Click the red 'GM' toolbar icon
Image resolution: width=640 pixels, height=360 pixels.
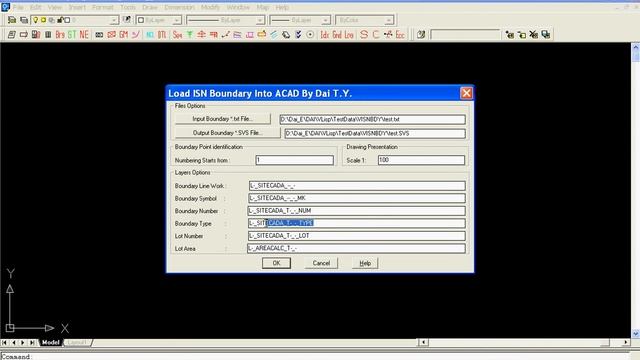click(x=124, y=35)
